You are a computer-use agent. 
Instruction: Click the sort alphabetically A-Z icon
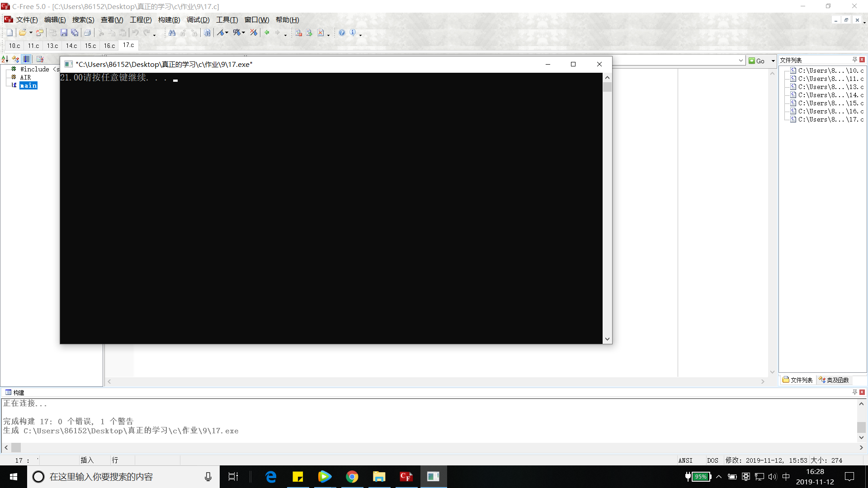click(x=5, y=59)
